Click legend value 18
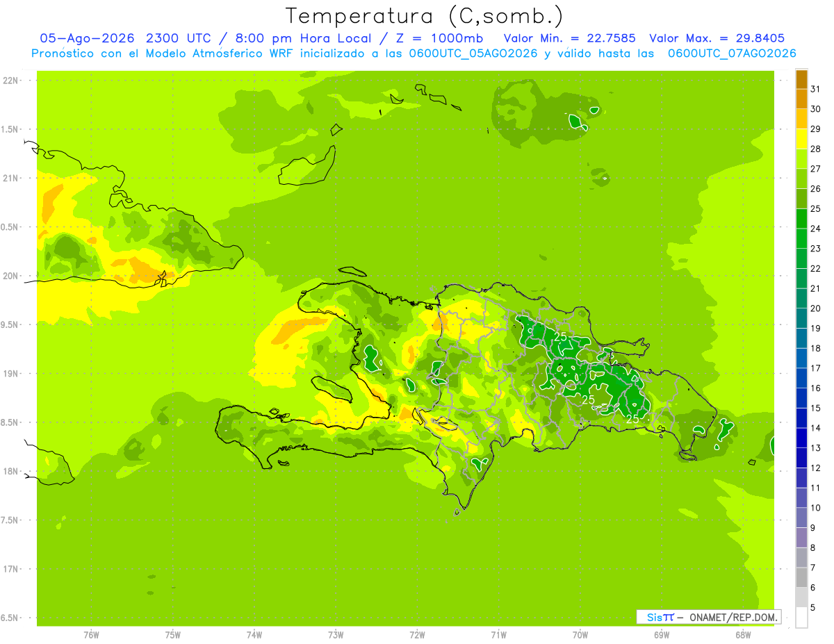This screenshot has width=834, height=644. (816, 348)
